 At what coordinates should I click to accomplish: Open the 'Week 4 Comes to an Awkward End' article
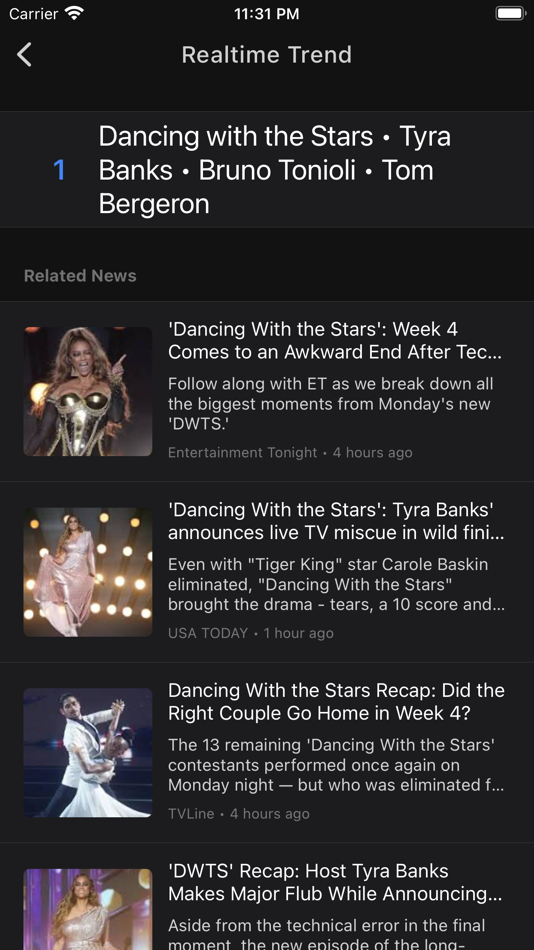(335, 340)
